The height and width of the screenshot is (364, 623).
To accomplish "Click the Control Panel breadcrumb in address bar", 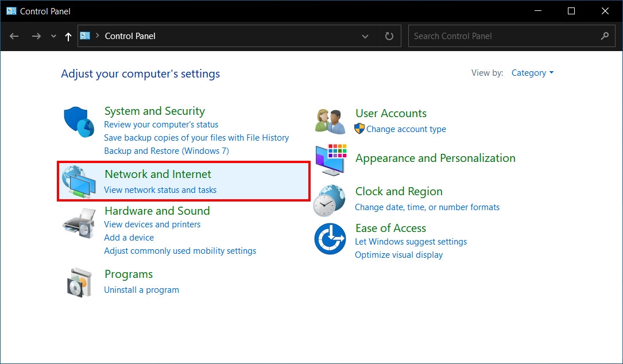I will pyautogui.click(x=130, y=36).
